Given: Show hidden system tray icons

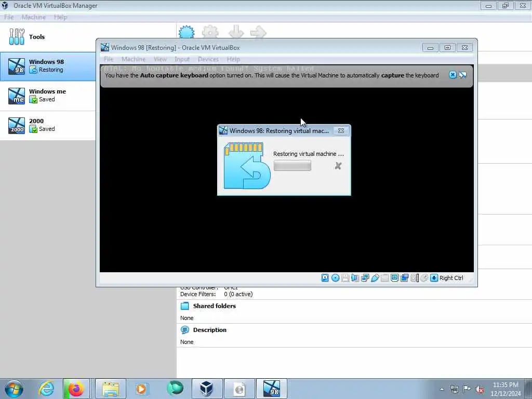Looking at the screenshot, I should pyautogui.click(x=442, y=390).
